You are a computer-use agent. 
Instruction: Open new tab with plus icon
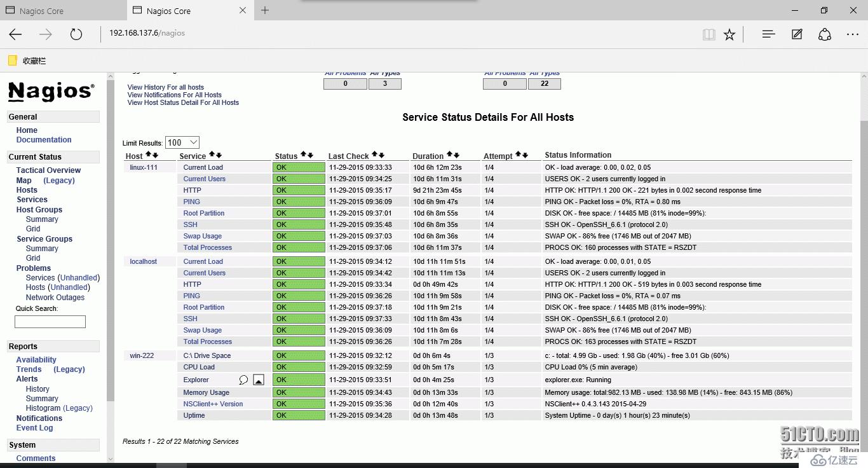pyautogui.click(x=265, y=10)
